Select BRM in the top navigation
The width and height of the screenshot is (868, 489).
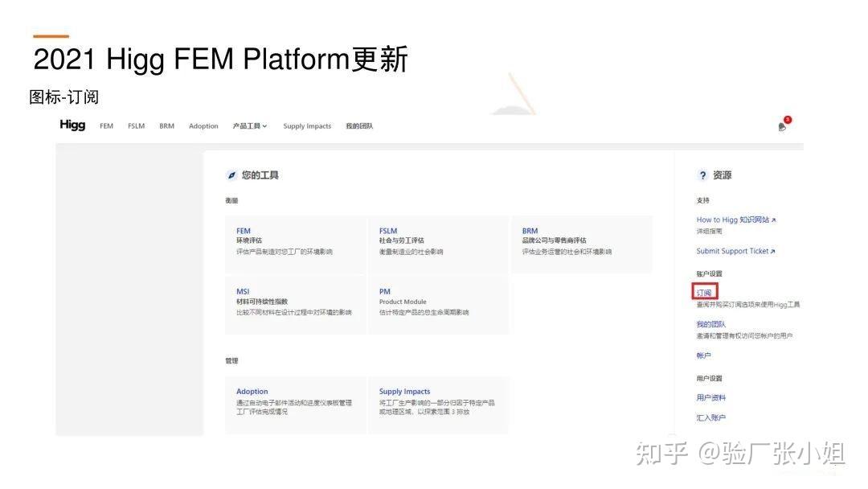coord(166,125)
